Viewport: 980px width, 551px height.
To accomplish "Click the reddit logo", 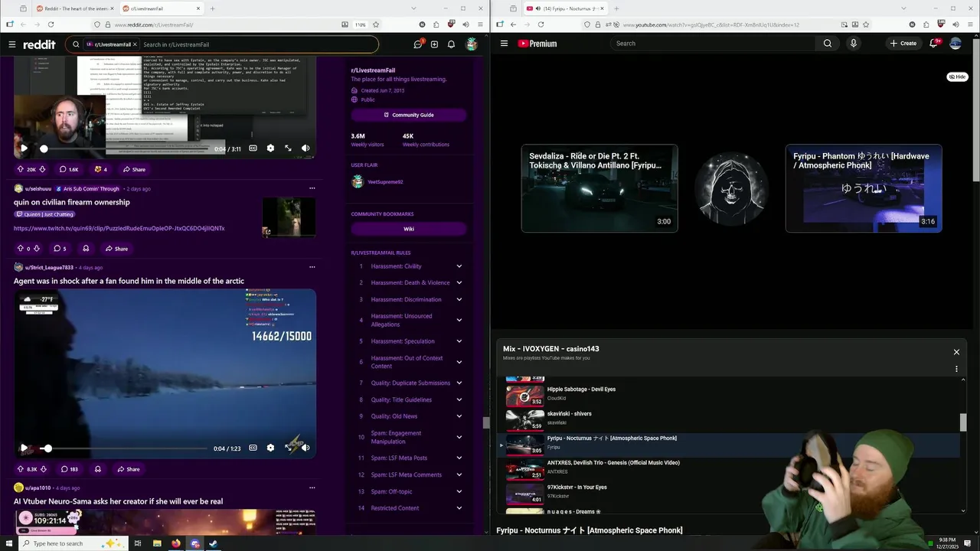I will click(x=39, y=44).
